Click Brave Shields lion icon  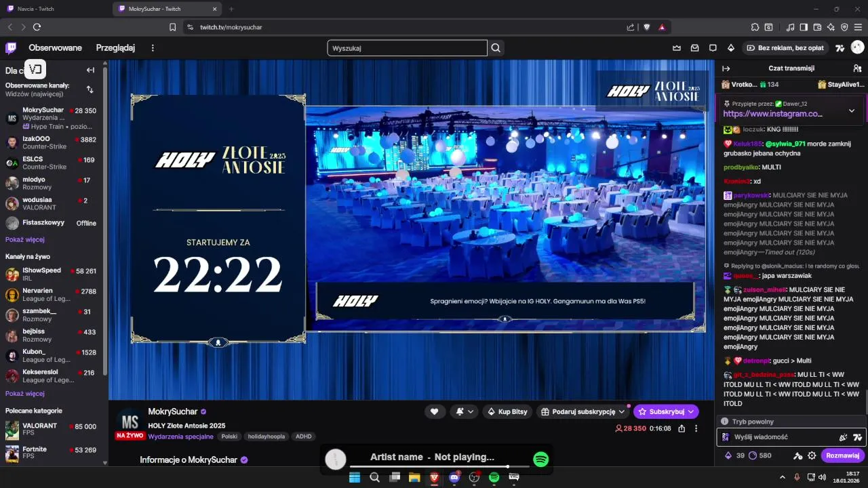(647, 27)
